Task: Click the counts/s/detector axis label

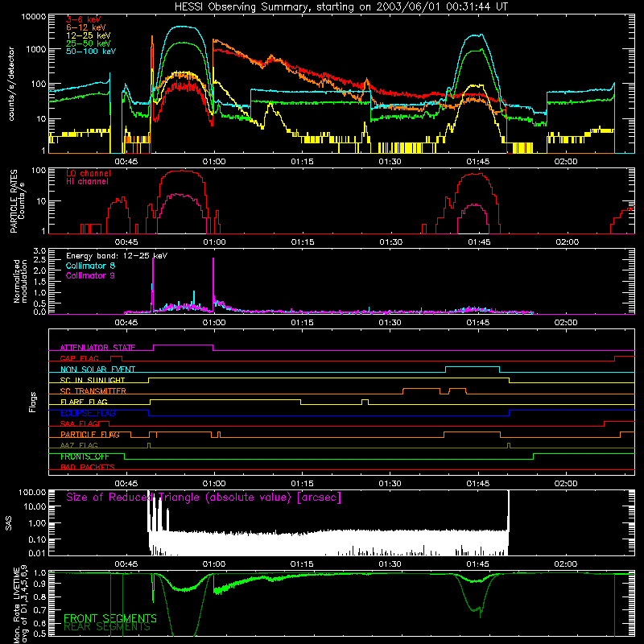Action: [x=11, y=84]
